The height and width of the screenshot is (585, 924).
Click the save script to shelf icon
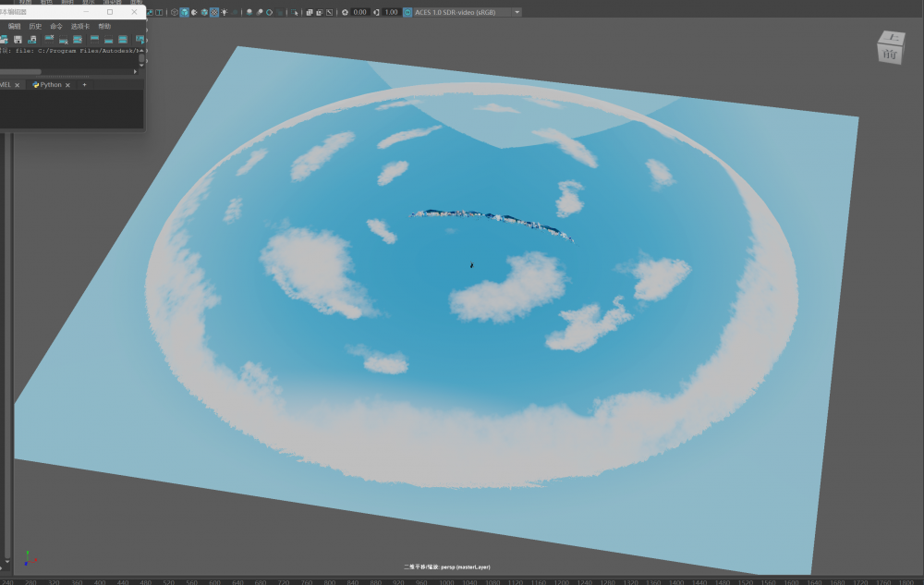(x=32, y=40)
